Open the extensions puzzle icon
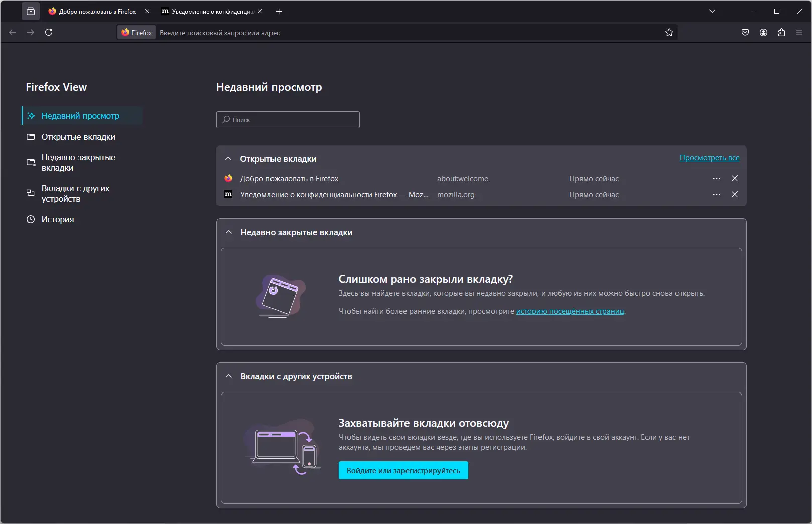 [x=781, y=32]
